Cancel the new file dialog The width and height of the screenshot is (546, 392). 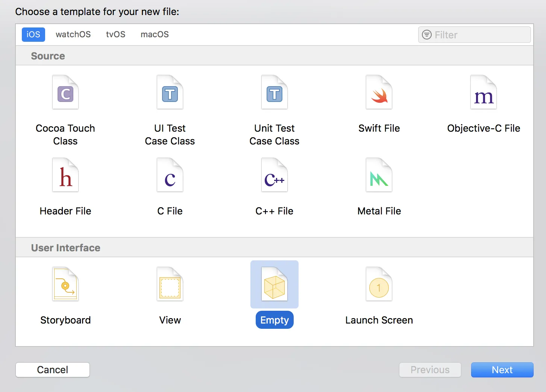pyautogui.click(x=53, y=370)
